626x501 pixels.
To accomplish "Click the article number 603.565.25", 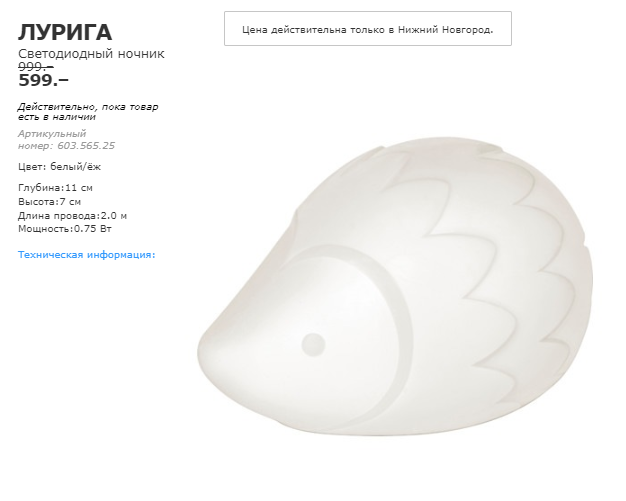I will click(86, 146).
